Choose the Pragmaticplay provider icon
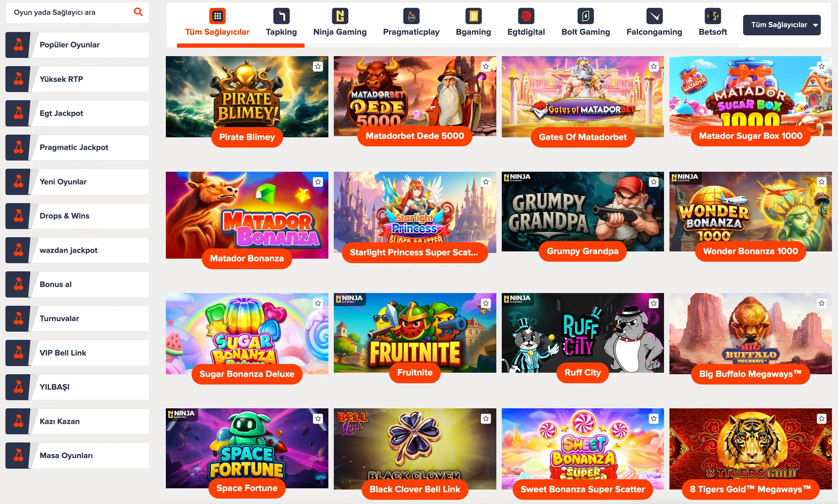Image resolution: width=838 pixels, height=504 pixels. (x=411, y=16)
